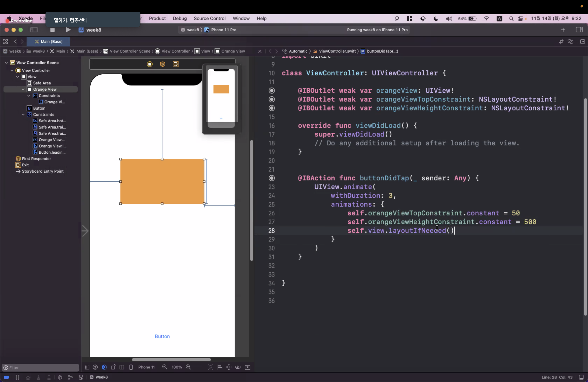Click First Responder cube in scene dock
This screenshot has height=382, width=588.
[163, 64]
